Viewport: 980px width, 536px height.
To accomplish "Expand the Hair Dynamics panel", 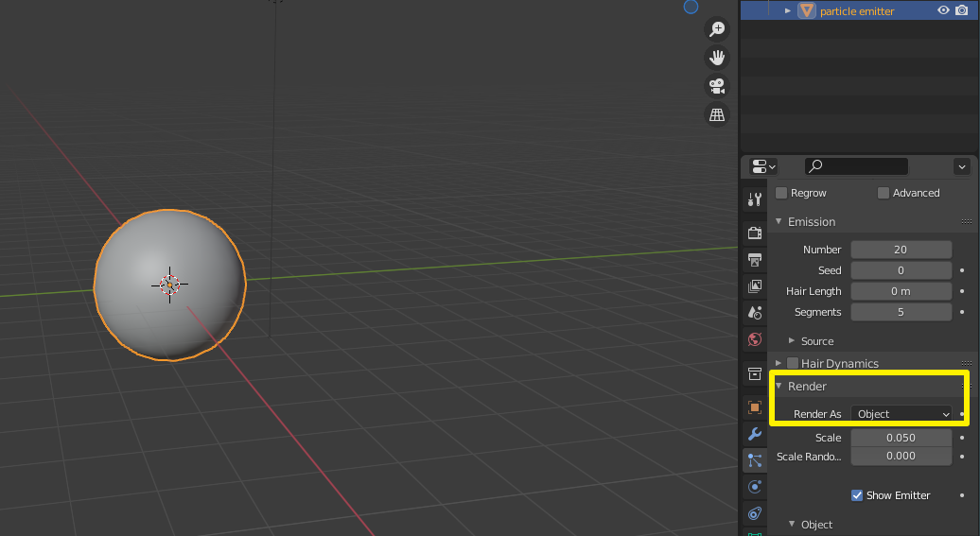I will [779, 363].
